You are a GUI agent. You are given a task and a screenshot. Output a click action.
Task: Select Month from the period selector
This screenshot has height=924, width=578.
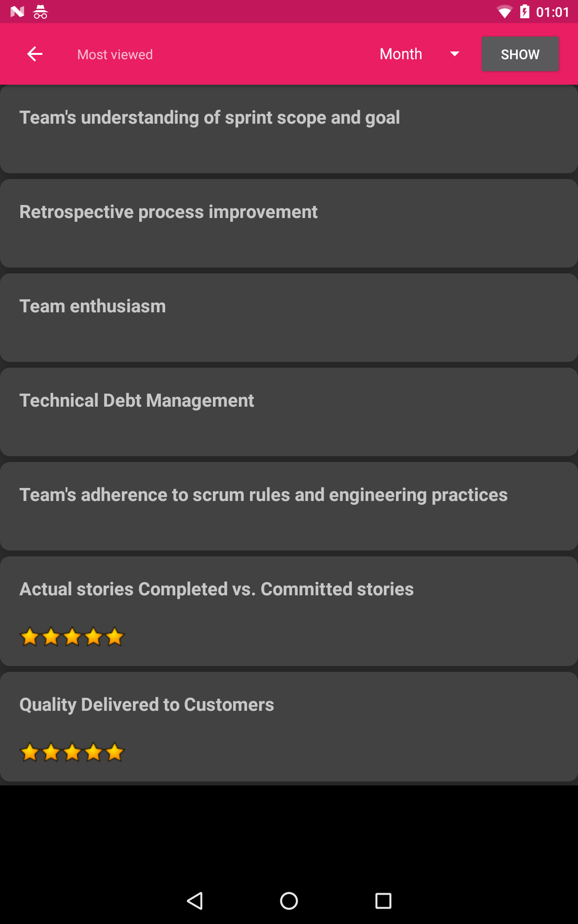[x=401, y=54]
